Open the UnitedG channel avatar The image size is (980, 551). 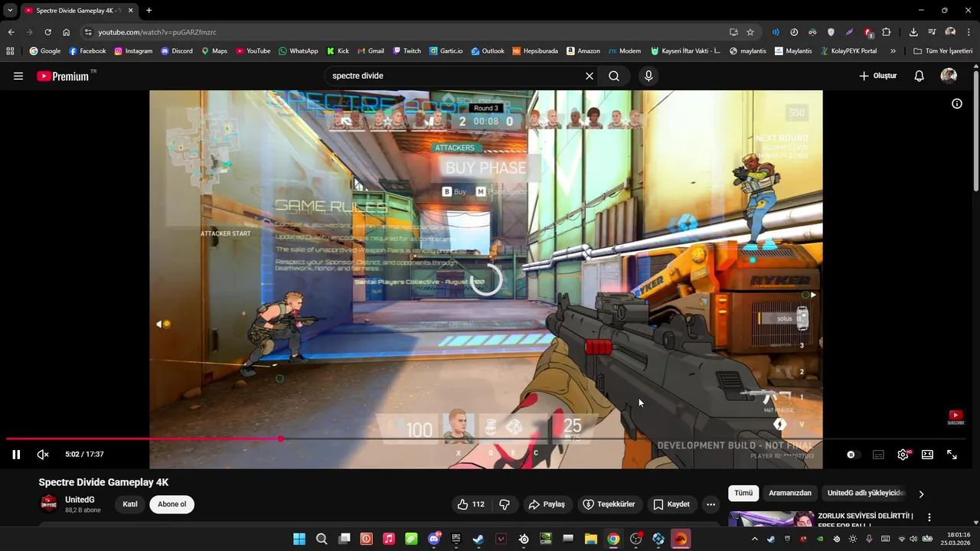pyautogui.click(x=48, y=504)
